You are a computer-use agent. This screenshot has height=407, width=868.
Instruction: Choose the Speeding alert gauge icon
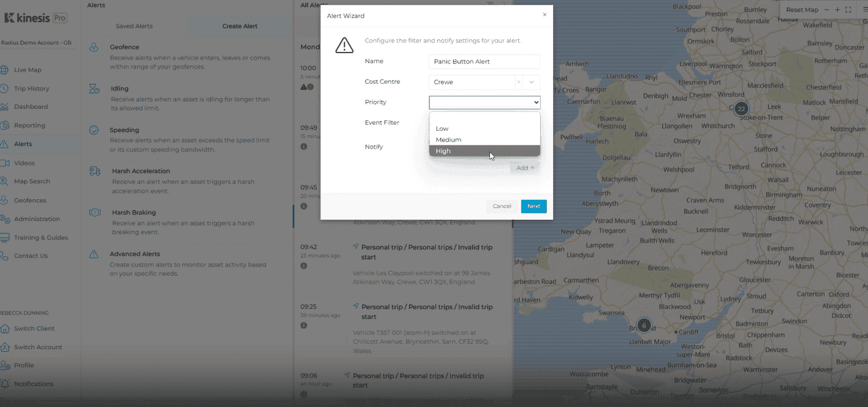(x=94, y=130)
